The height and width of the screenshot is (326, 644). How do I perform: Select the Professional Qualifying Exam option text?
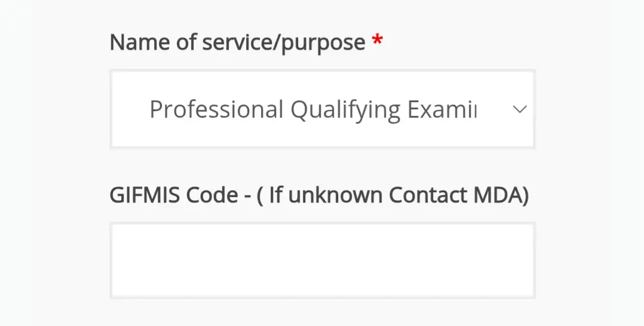pyautogui.click(x=312, y=110)
